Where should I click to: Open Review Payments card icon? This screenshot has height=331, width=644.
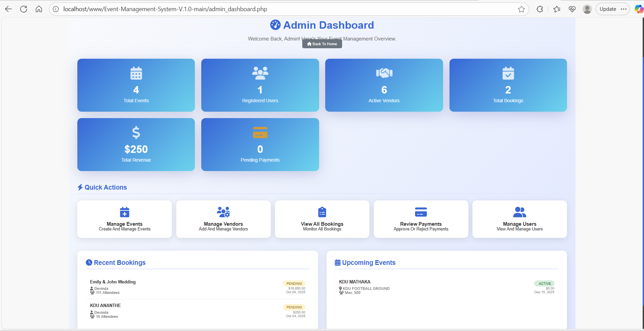point(420,212)
